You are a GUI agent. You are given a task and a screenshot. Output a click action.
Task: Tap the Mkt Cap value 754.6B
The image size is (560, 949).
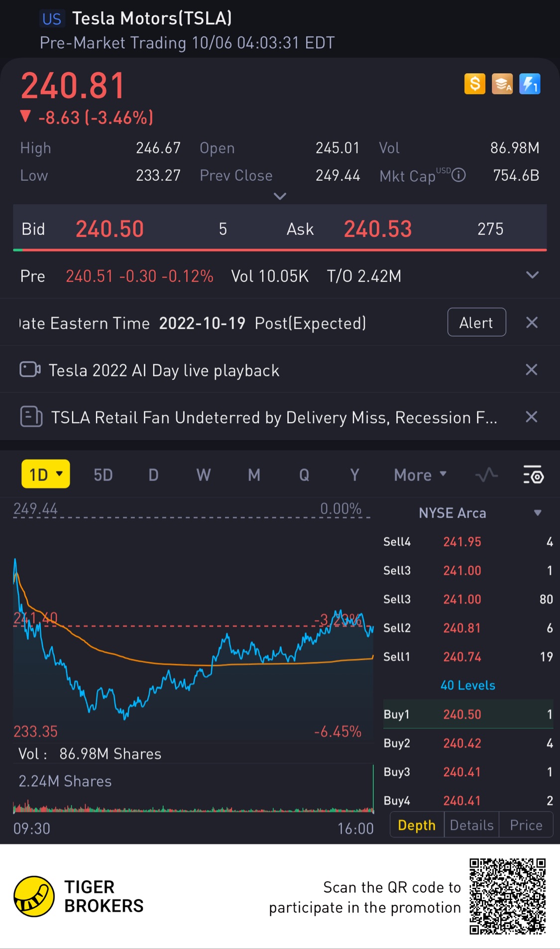(x=516, y=175)
